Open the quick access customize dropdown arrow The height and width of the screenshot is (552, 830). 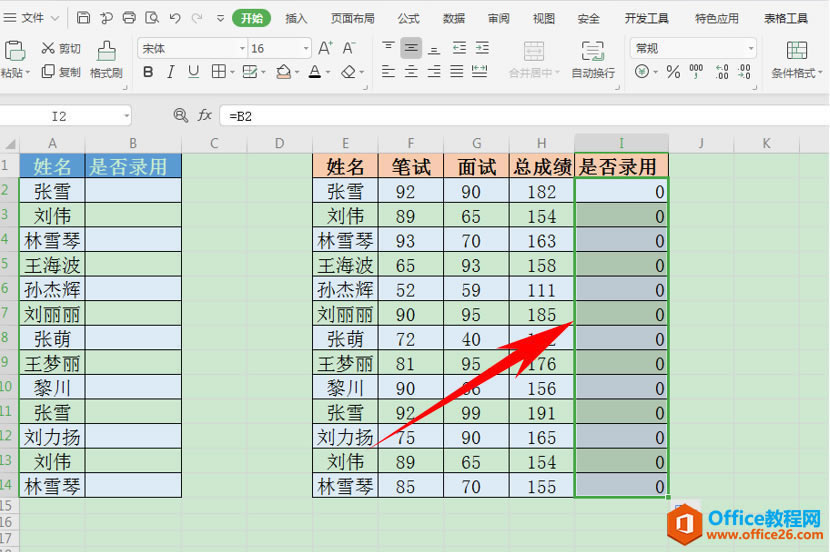pyautogui.click(x=221, y=18)
